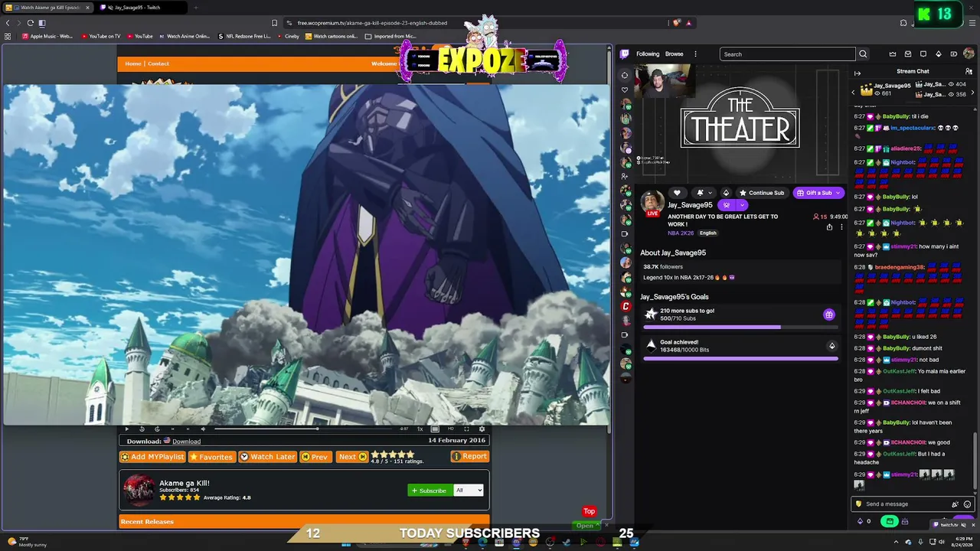
Task: Toggle HD quality in video player
Action: click(451, 429)
